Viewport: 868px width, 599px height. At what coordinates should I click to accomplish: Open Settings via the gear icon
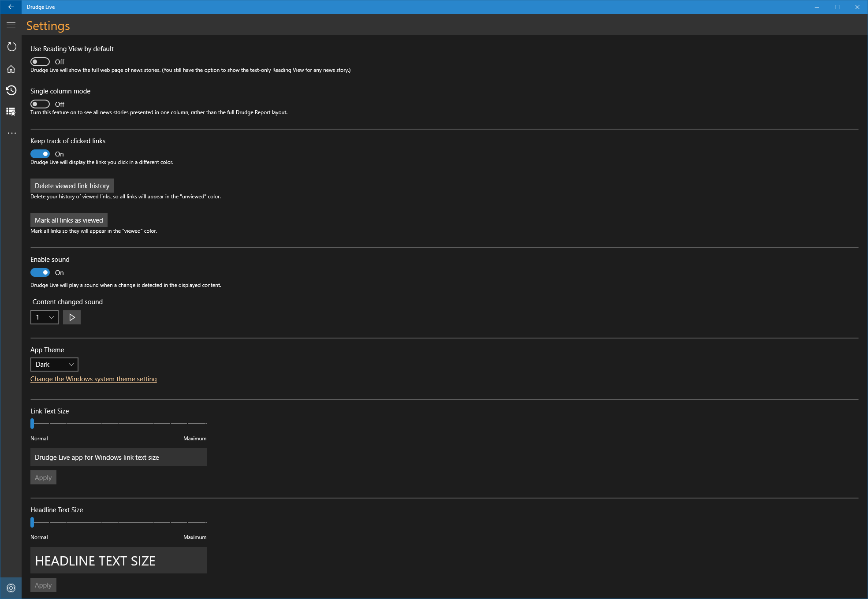pyautogui.click(x=11, y=588)
